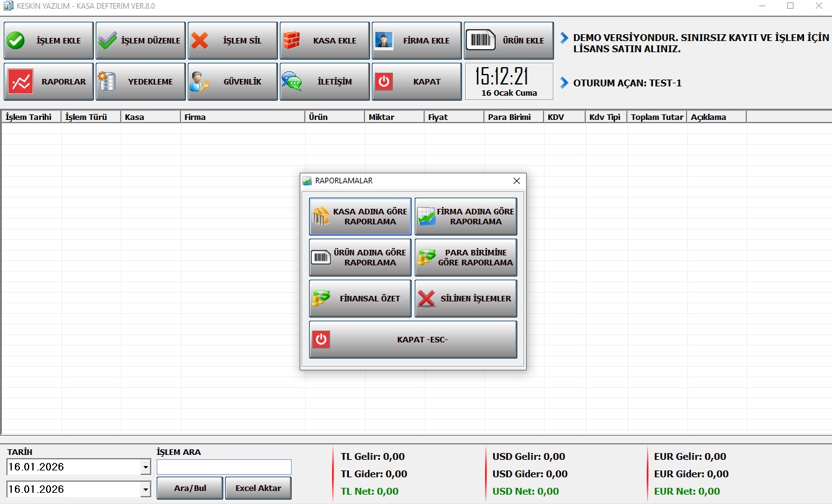
Task: Click the green checkmark İşlem Ekle icon
Action: 16,41
